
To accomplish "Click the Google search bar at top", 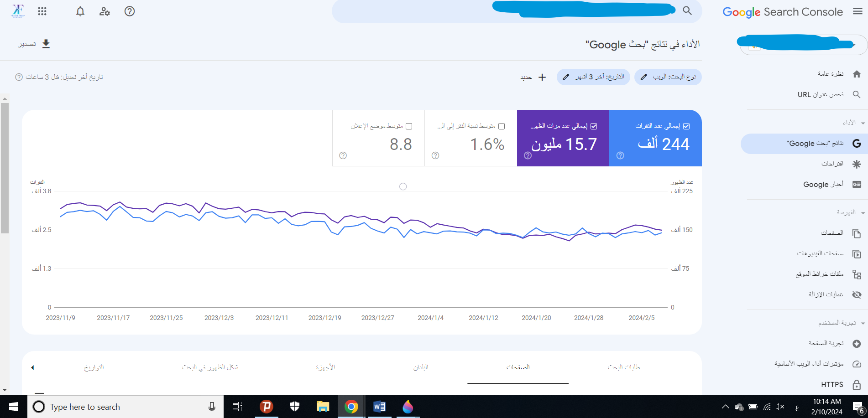I will 516,12.
